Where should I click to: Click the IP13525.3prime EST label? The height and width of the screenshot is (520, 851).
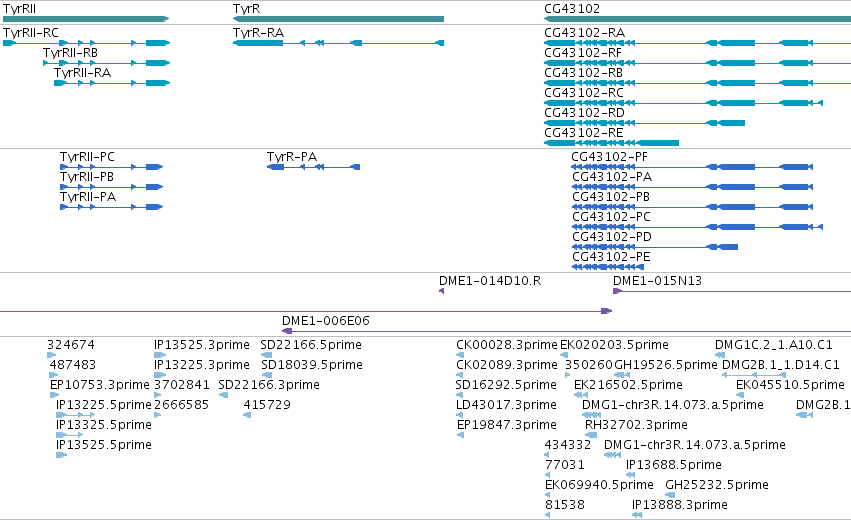click(x=202, y=345)
